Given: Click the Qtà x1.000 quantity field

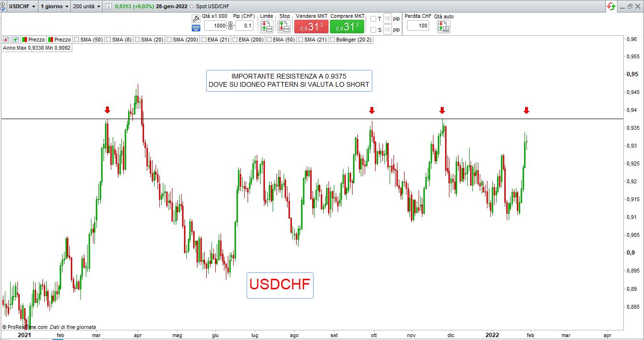Looking at the screenshot, I should point(215,26).
